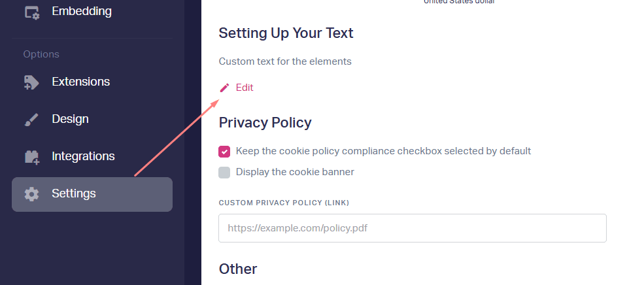
Task: Click the Embedding sidebar icon
Action: coord(31,12)
